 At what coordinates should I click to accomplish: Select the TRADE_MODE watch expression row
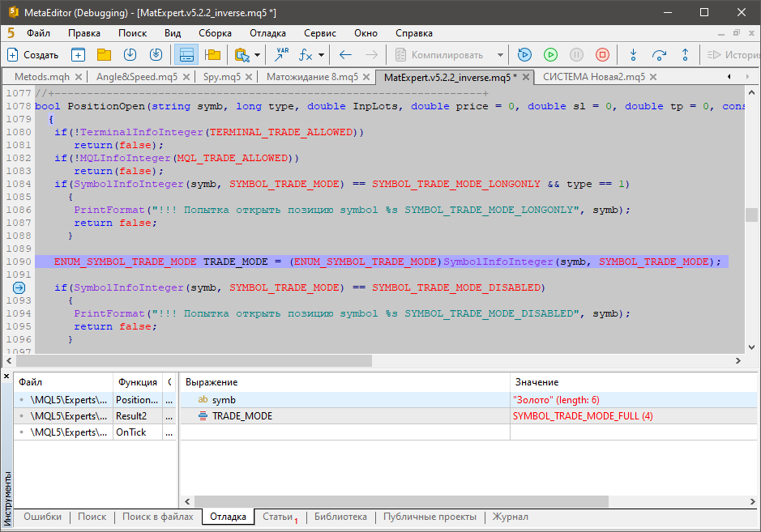pos(242,416)
